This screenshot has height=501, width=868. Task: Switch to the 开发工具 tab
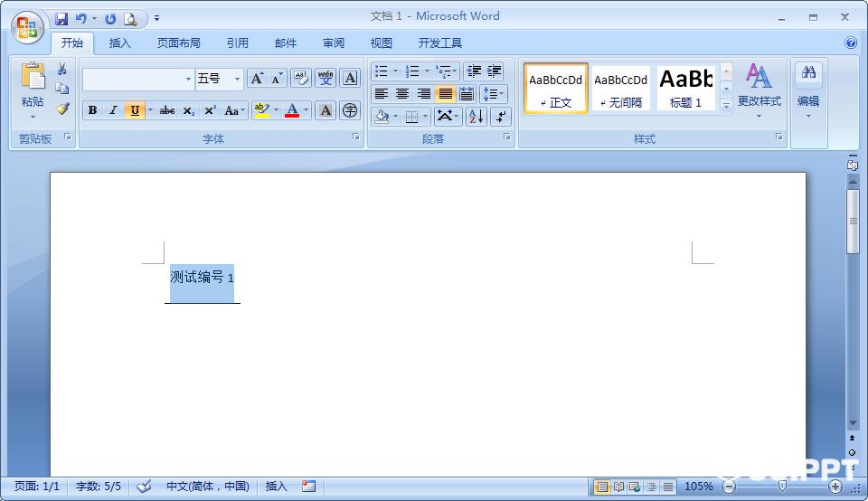[x=440, y=43]
